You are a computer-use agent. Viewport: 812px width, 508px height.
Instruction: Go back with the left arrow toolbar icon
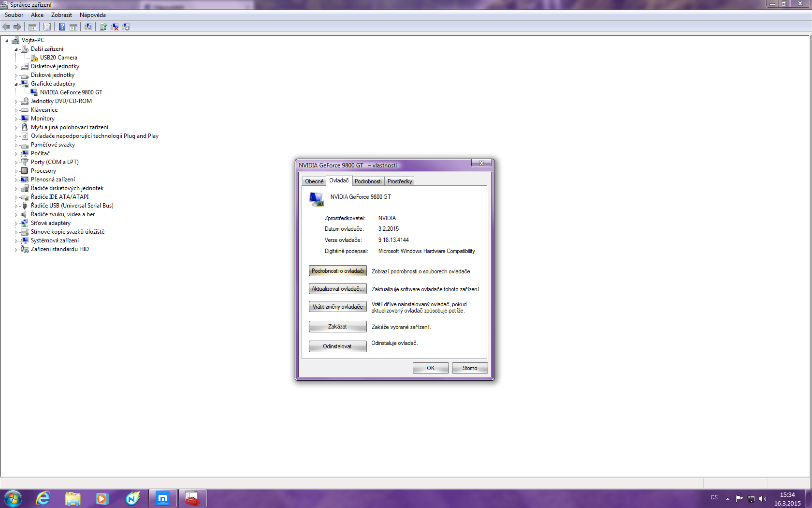point(6,27)
